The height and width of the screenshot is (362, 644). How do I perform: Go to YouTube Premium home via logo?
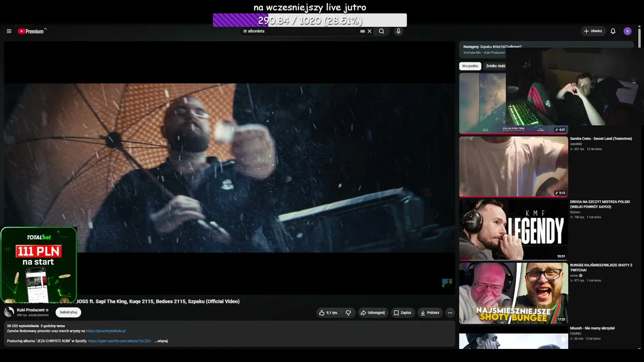(32, 31)
